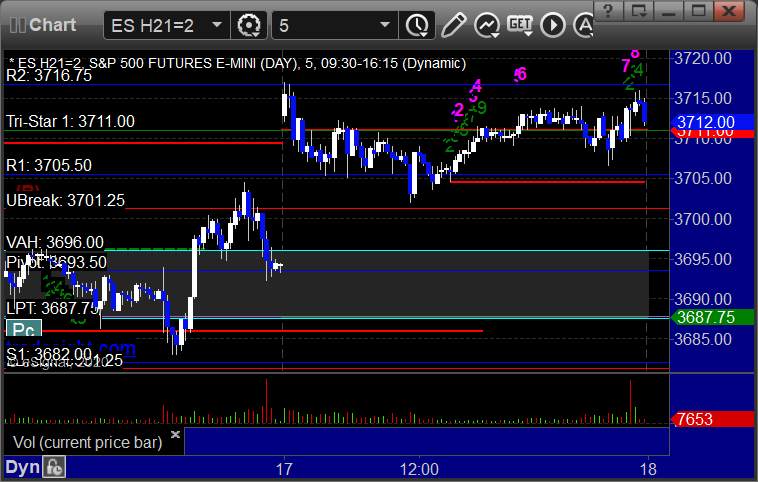
Task: Click the magenta 6 count marker
Action: click(x=521, y=74)
